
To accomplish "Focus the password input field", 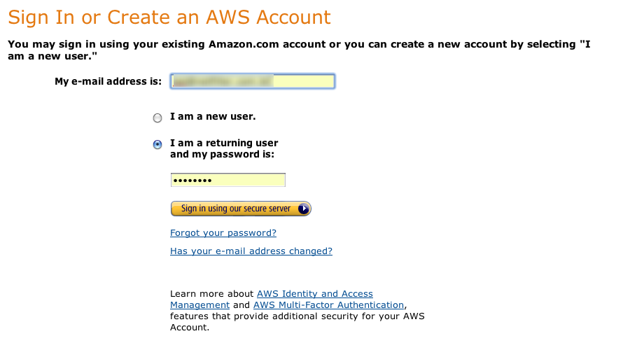I will tap(227, 181).
